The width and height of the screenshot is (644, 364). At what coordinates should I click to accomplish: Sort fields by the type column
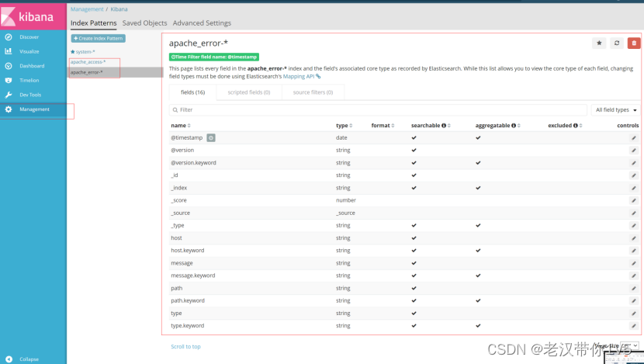[x=345, y=125]
